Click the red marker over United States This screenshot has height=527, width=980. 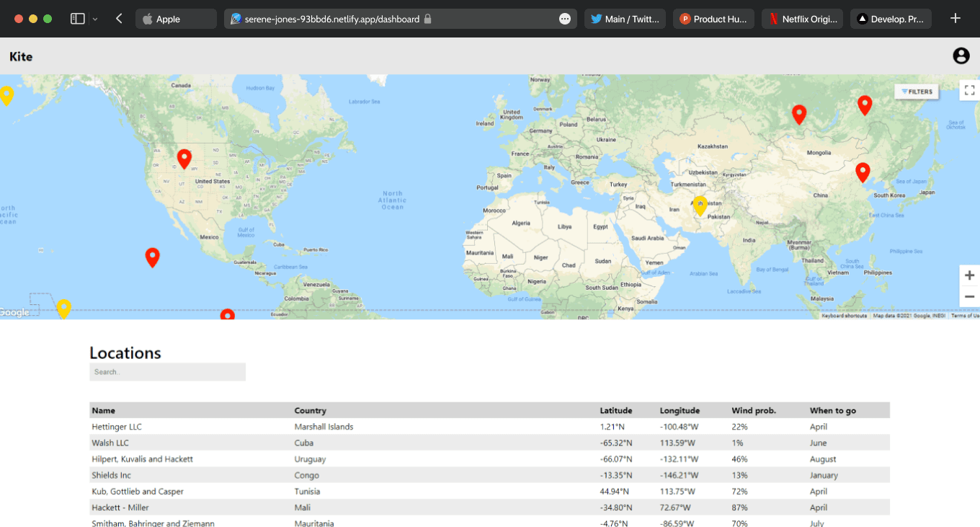tap(184, 158)
